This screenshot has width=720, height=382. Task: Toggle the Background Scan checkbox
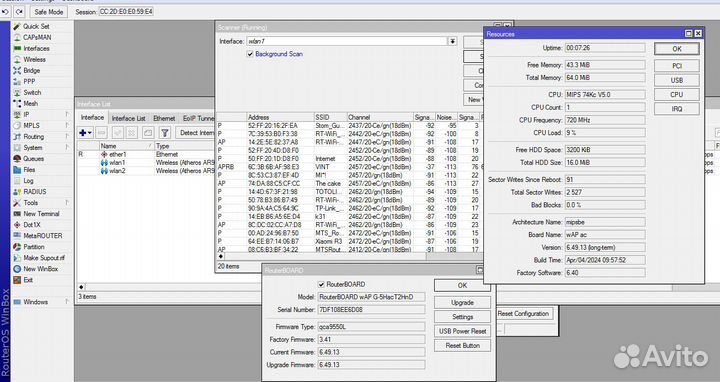(250, 54)
